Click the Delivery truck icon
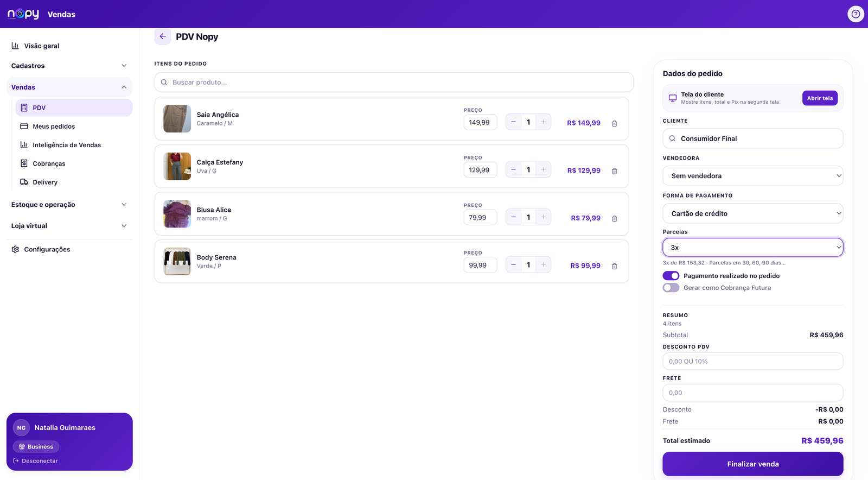Image resolution: width=868 pixels, height=480 pixels. tap(24, 182)
